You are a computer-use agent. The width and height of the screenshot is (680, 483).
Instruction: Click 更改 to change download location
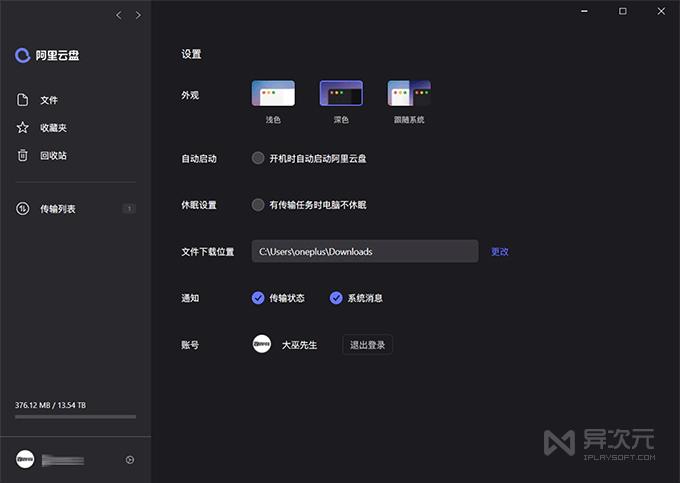500,251
